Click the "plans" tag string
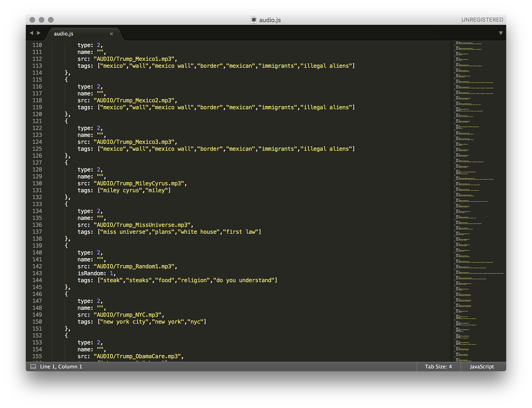 click(x=163, y=232)
